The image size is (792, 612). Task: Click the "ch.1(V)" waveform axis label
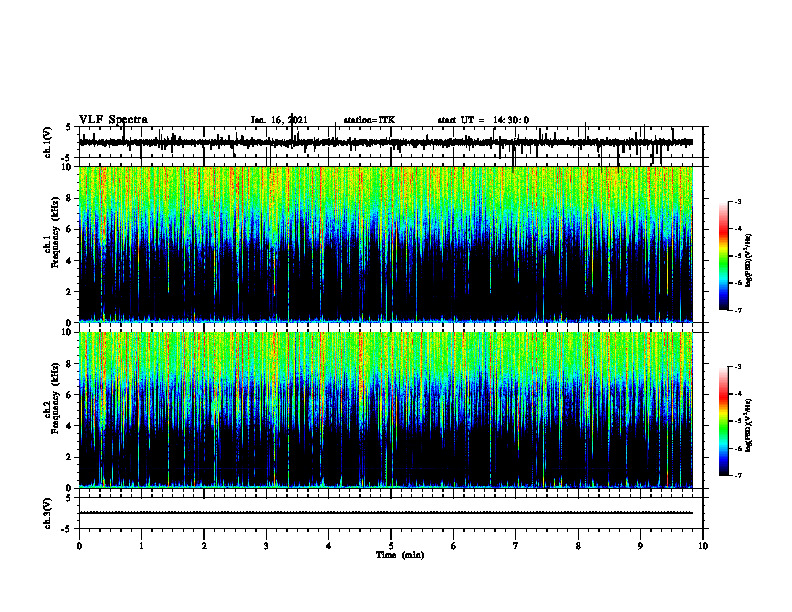48,142
